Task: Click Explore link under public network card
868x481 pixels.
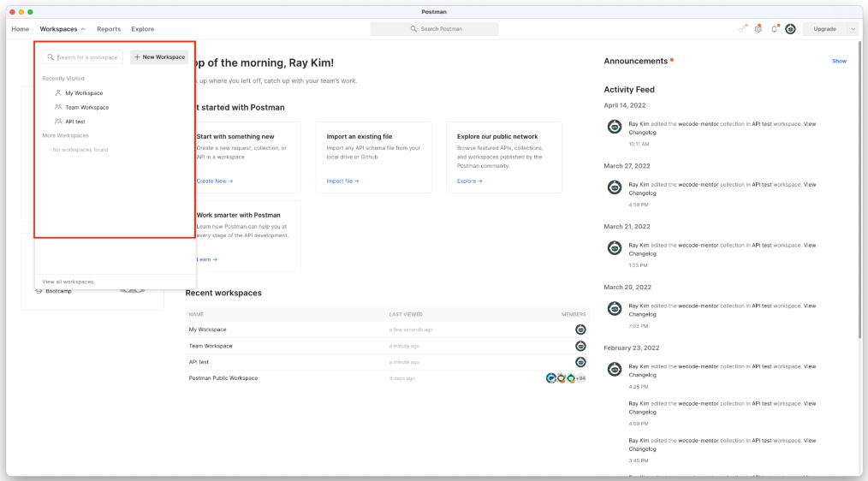Action: pos(469,181)
